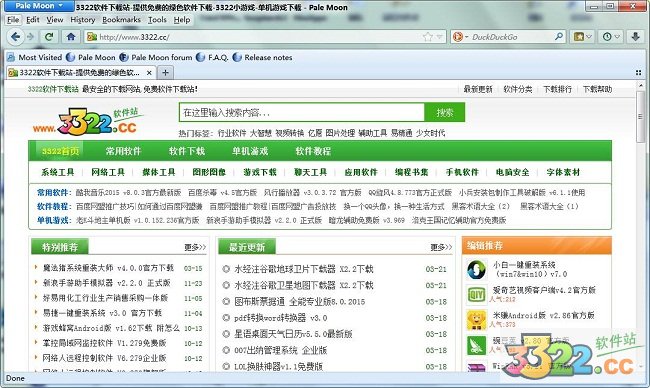Open the 网络工具 category
Viewport: 650px width, 388px height.
click(x=108, y=172)
